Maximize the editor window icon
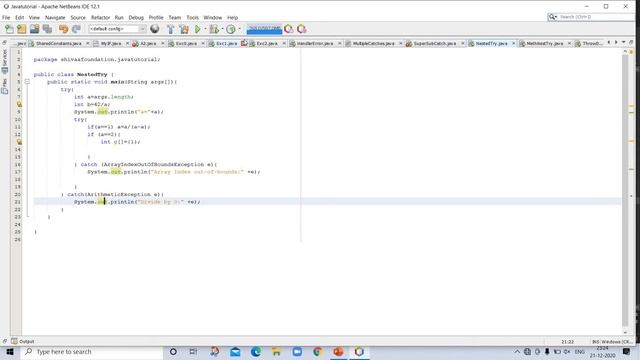The height and width of the screenshot is (360, 640). 631,42
